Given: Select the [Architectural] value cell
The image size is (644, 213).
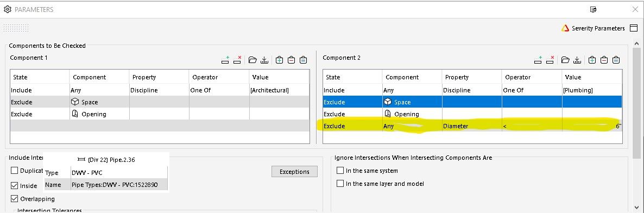Looking at the screenshot, I should tap(279, 90).
